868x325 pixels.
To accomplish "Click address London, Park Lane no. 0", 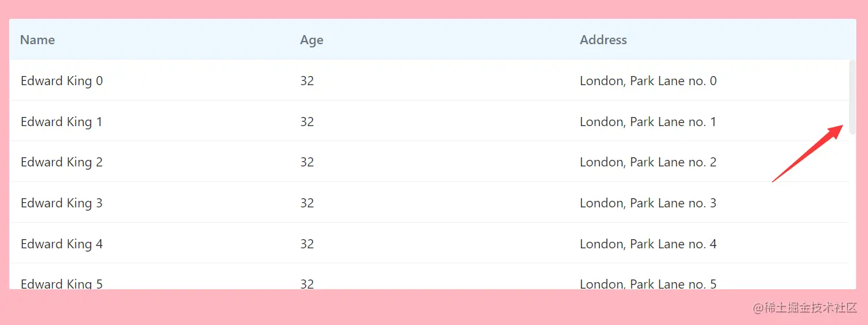I will [x=648, y=81].
